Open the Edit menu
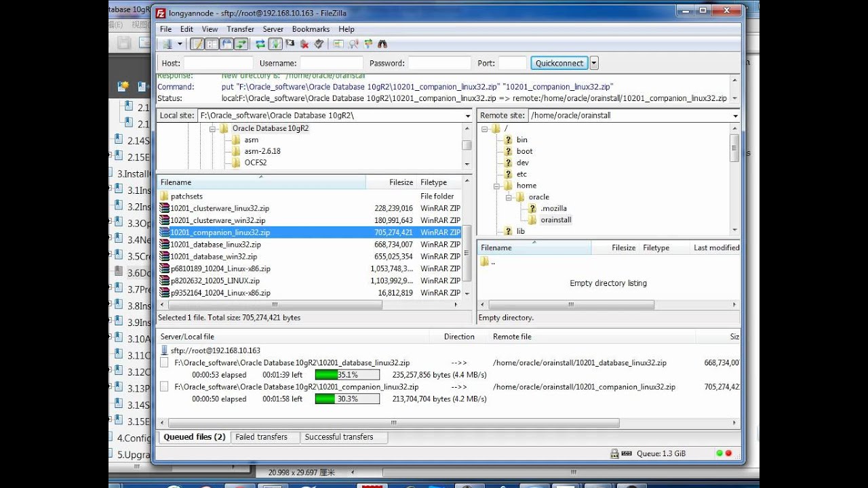This screenshot has width=868, height=488. 186,29
